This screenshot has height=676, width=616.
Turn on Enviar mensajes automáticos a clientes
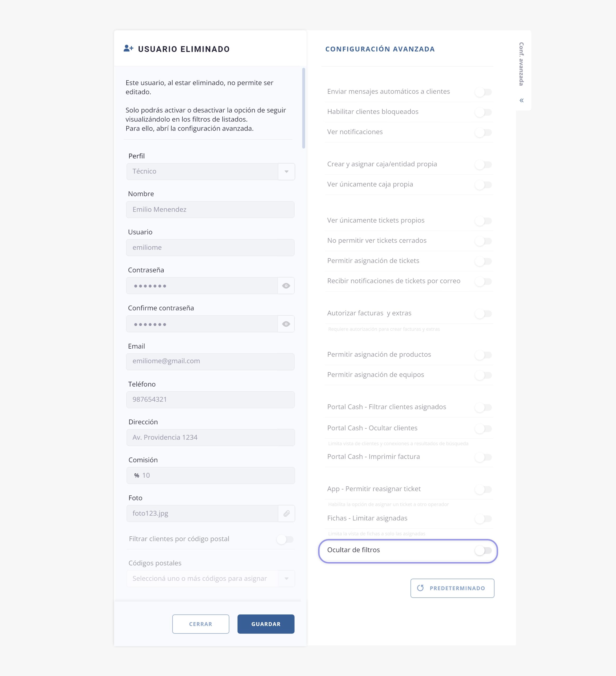point(483,92)
